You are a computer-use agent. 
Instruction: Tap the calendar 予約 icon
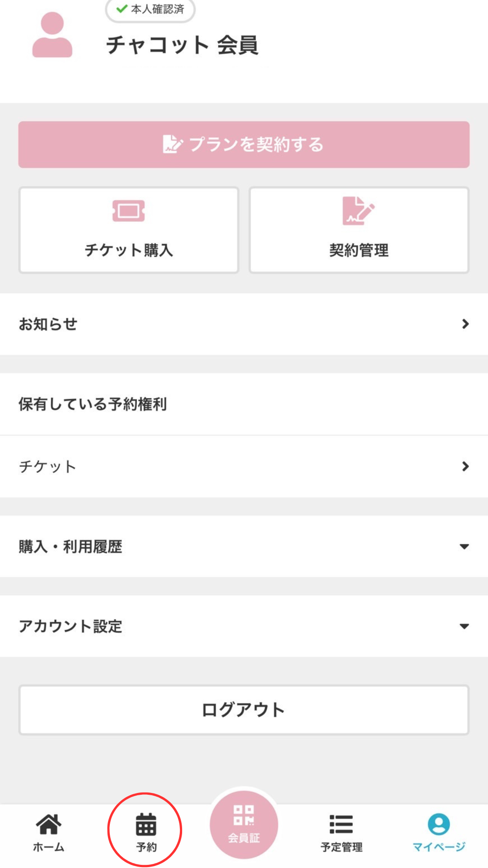(x=146, y=825)
